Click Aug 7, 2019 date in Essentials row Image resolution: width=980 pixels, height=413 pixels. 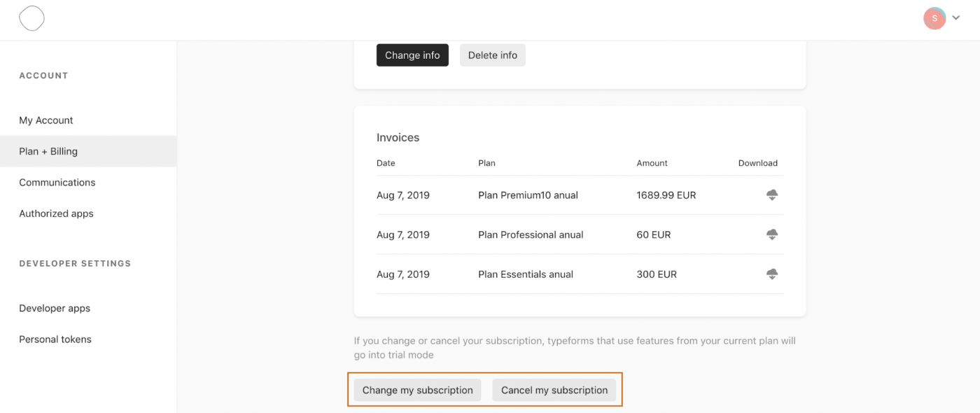403,274
